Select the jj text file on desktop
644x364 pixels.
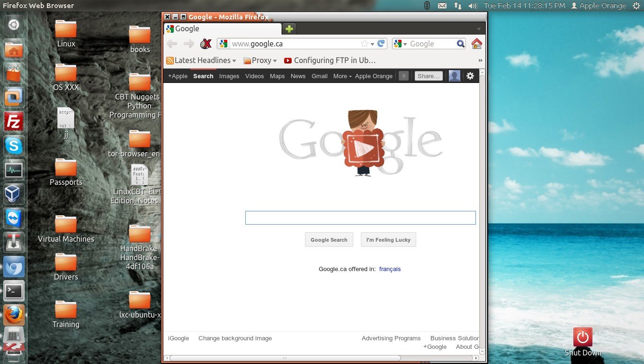coord(66,123)
